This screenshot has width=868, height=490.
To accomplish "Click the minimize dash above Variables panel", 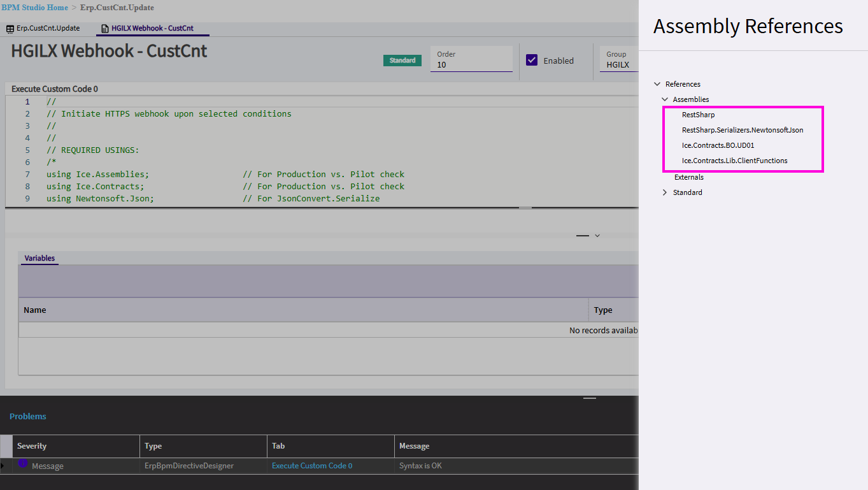I will 582,236.
